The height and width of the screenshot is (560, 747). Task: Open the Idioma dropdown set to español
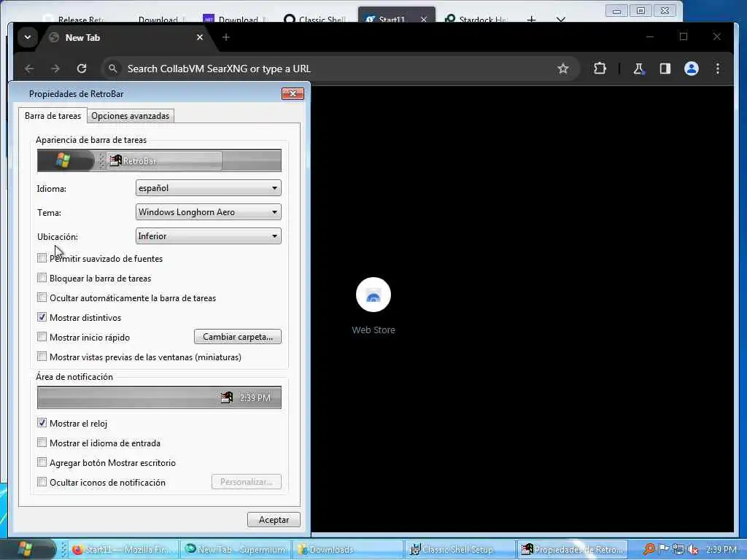click(208, 188)
